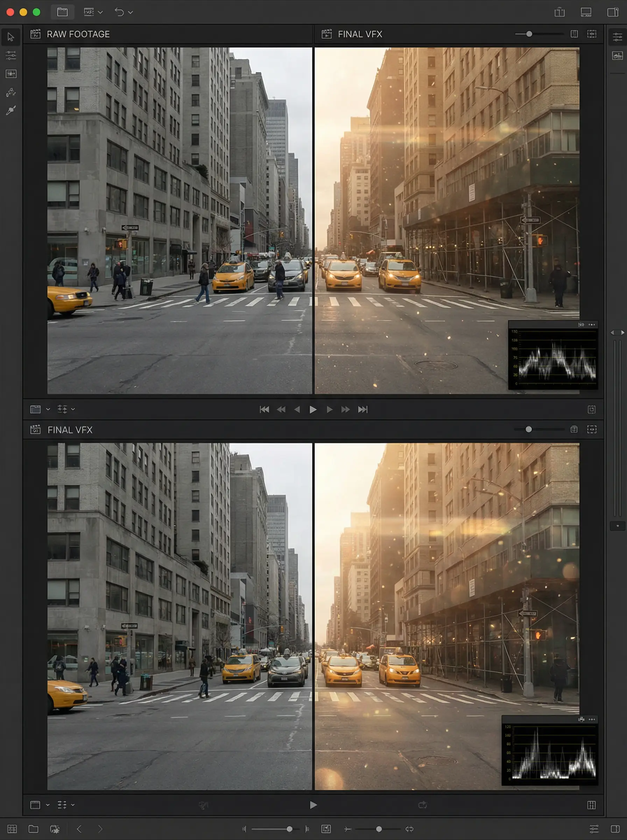Image resolution: width=627 pixels, height=840 pixels.
Task: Select the lower FINAL VFX panel title
Action: [70, 430]
